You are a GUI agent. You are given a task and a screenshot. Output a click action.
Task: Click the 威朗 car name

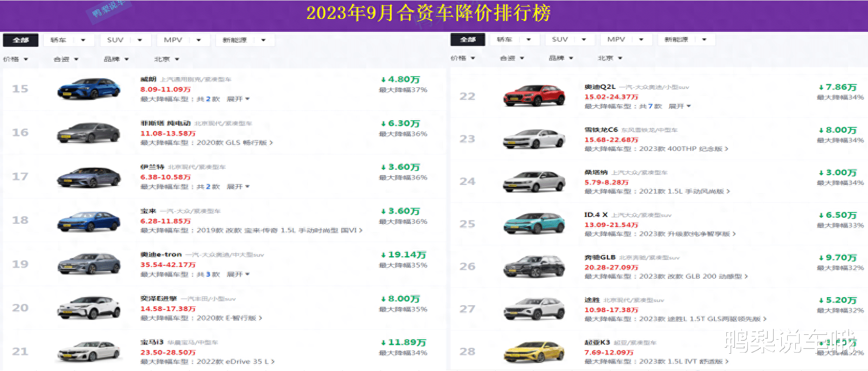point(148,79)
